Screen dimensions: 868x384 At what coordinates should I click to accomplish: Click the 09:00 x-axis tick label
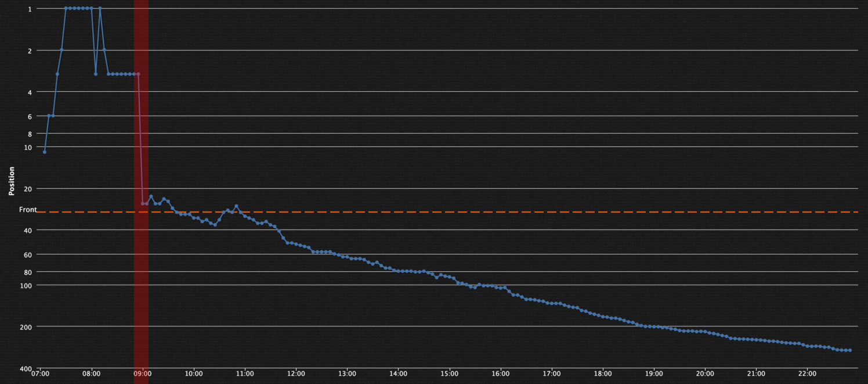click(143, 375)
